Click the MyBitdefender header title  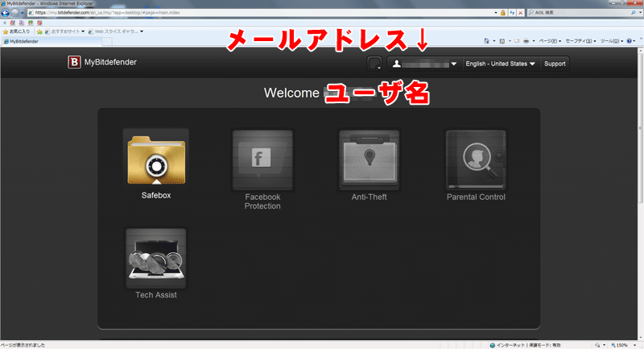tap(110, 62)
